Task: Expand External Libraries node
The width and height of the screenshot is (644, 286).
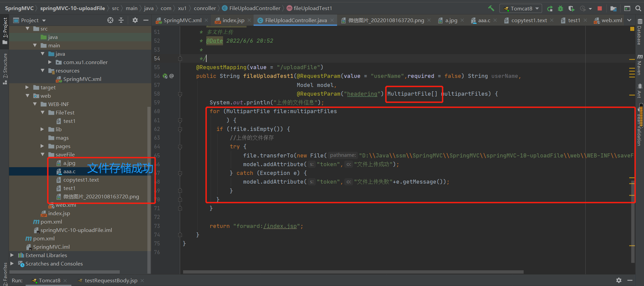Action: [x=12, y=255]
